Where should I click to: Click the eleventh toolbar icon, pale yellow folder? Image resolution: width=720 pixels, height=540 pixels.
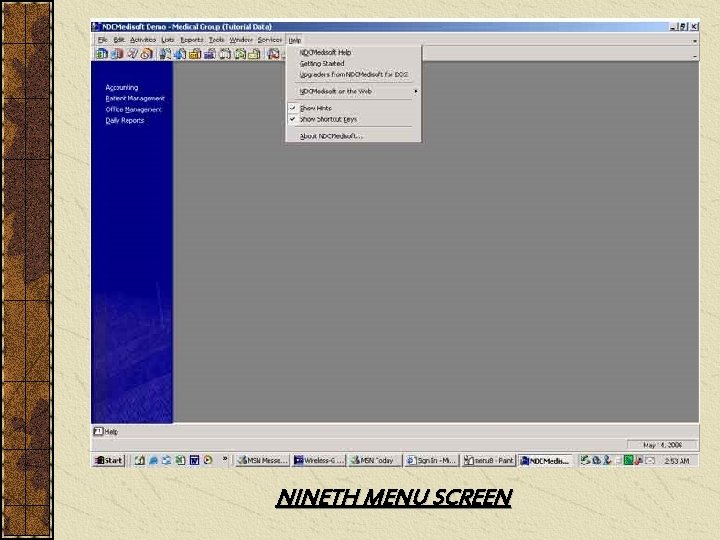[254, 54]
